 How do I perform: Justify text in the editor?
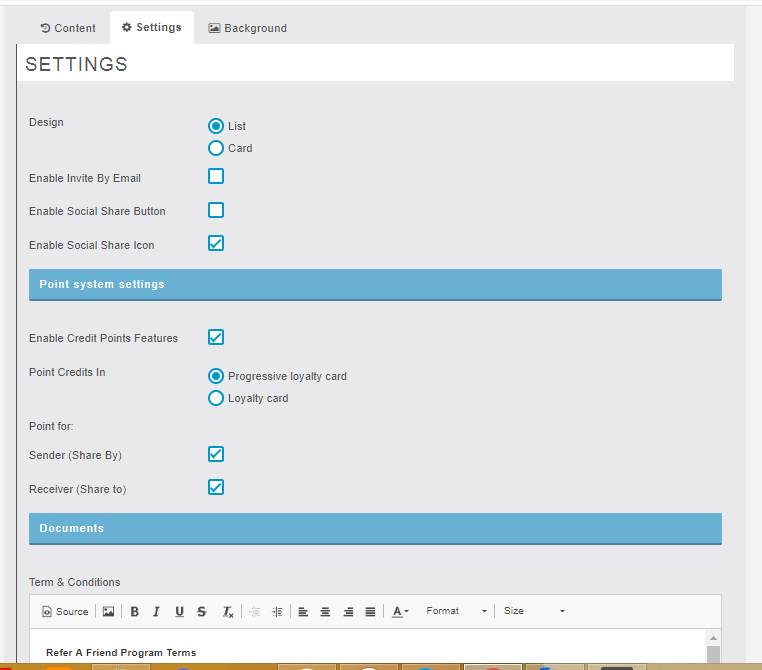click(370, 612)
